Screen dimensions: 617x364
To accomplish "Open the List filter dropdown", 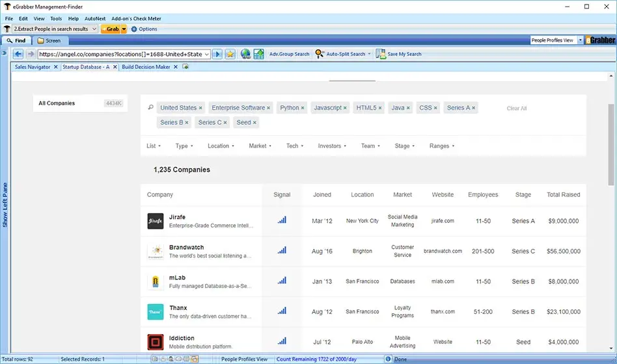I will point(154,146).
